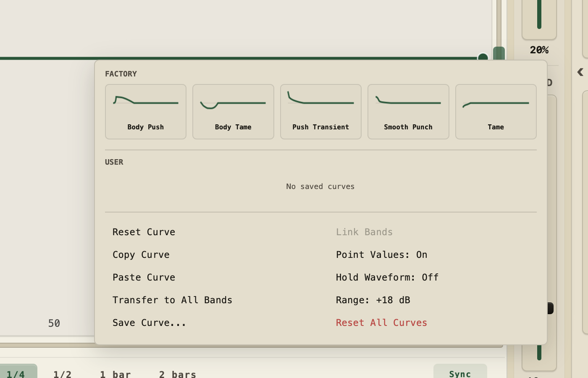The height and width of the screenshot is (378, 588).
Task: Select Copy Curve menu entry
Action: (141, 255)
